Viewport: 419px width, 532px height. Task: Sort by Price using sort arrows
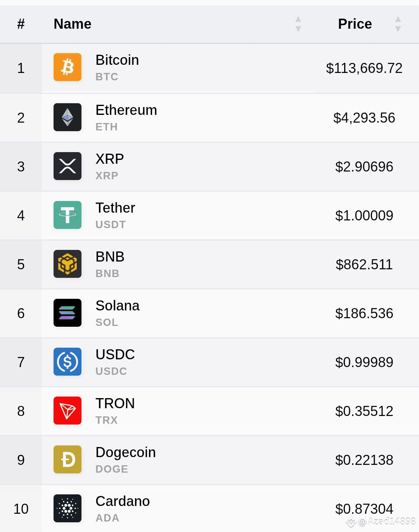click(398, 24)
